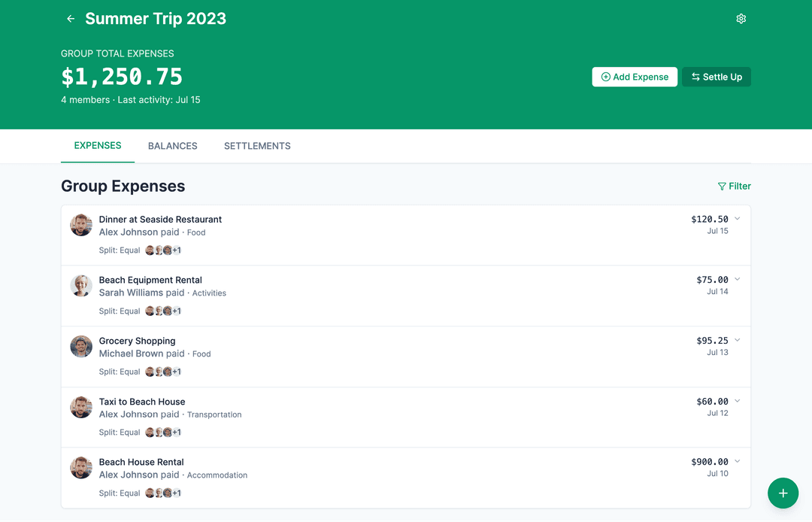Click the first split avatar on Beach House Rental

[x=150, y=493]
